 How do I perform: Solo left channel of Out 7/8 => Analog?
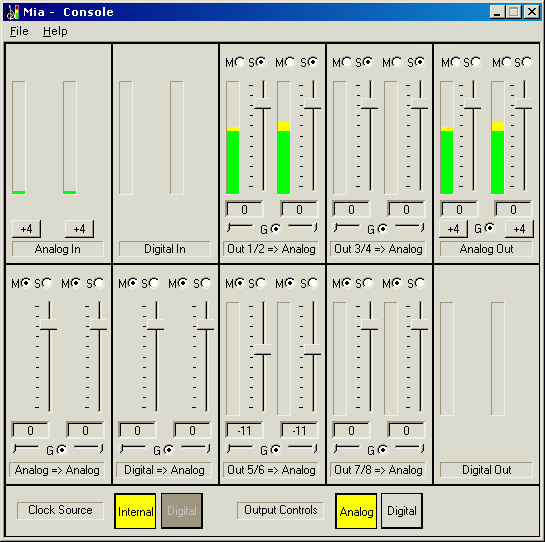[x=368, y=283]
